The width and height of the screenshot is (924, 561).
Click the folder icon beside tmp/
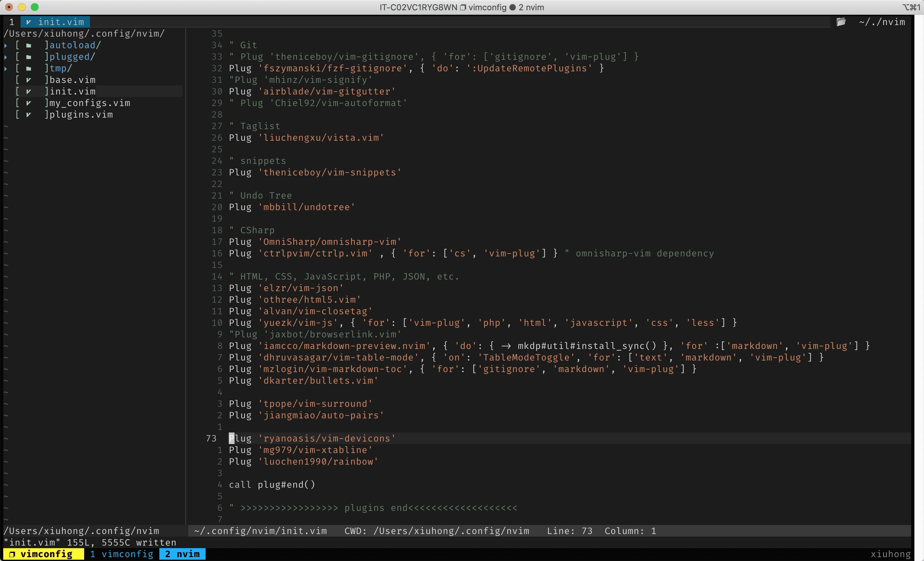point(29,69)
